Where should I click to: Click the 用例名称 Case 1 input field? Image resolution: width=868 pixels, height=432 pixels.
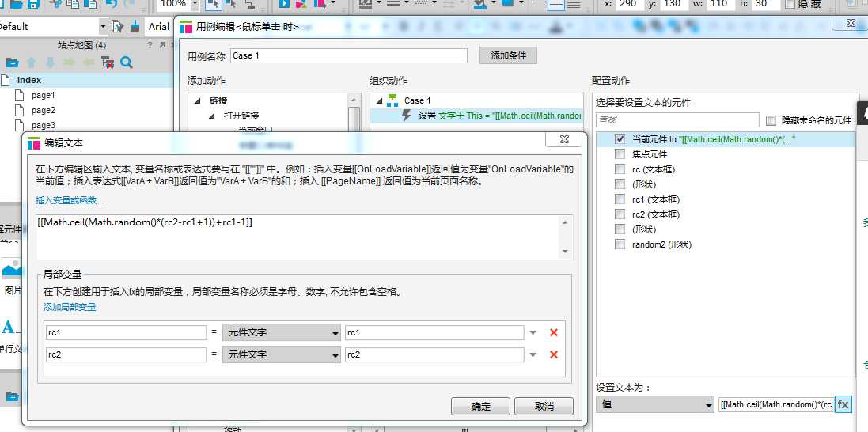click(349, 55)
